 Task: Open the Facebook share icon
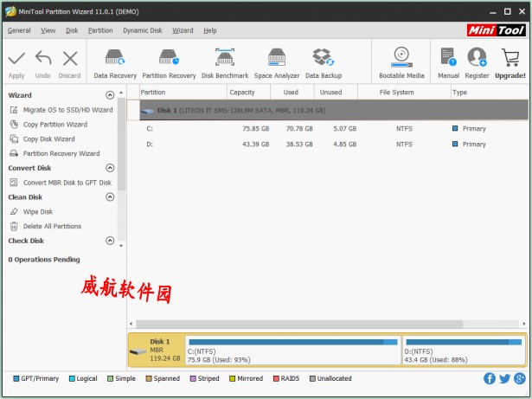click(490, 378)
